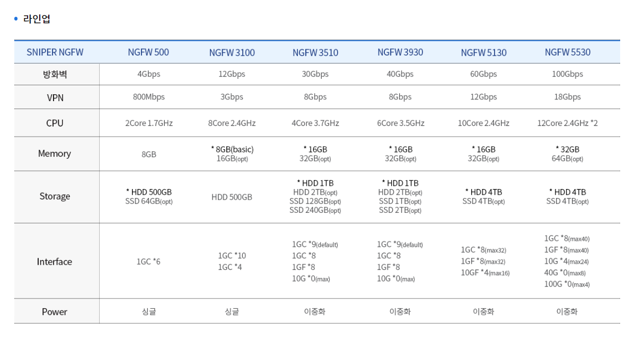The width and height of the screenshot is (644, 342).
Task: Click the VPN row label
Action: click(56, 97)
